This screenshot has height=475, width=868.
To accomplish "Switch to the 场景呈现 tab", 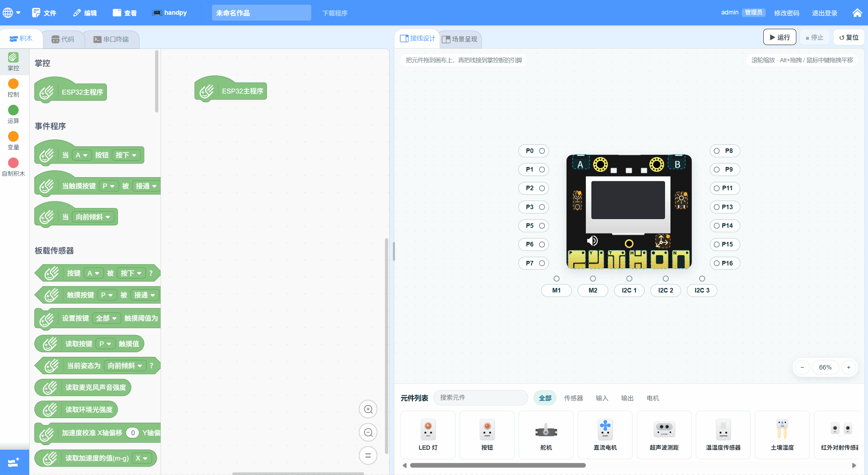I will click(460, 39).
